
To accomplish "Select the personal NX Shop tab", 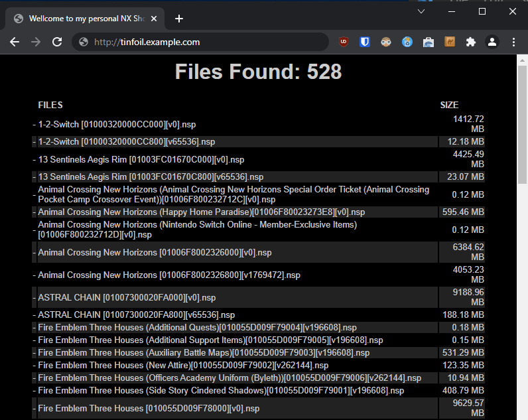I will (85, 19).
